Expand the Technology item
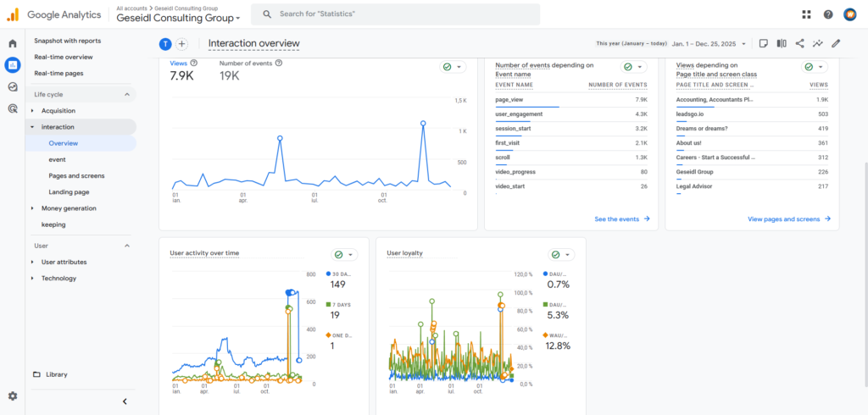Screen dimensions: 868x415 click(x=33, y=279)
